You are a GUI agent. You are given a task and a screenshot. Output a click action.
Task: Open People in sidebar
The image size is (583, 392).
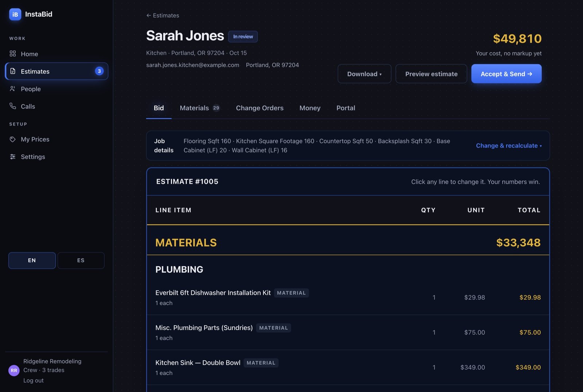pyautogui.click(x=56, y=89)
